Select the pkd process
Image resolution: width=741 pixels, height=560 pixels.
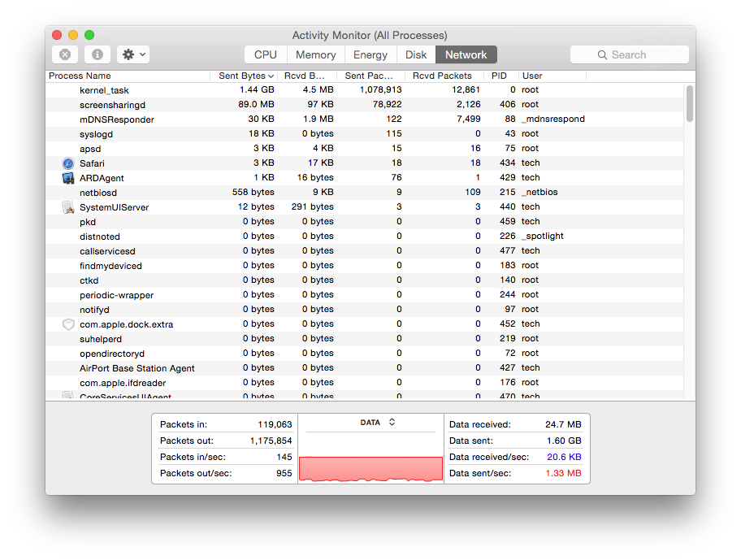[88, 222]
